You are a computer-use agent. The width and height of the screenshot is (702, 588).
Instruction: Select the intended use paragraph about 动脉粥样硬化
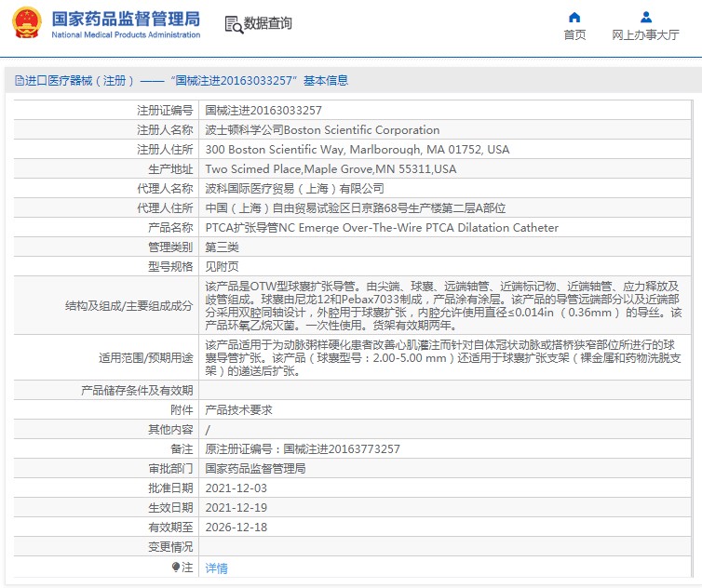[443, 357]
